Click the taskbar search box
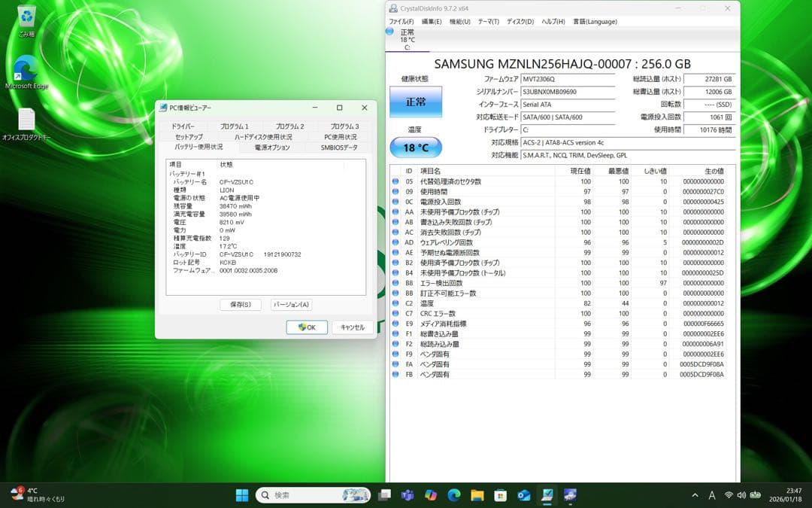 coord(312,495)
